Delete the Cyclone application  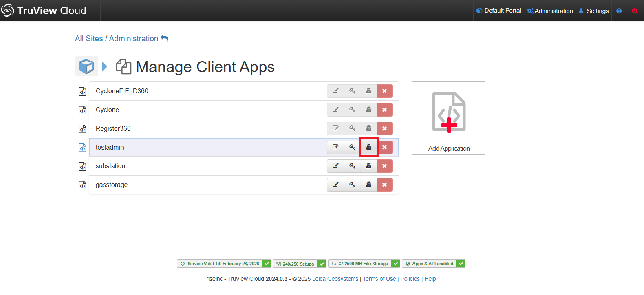pos(384,110)
